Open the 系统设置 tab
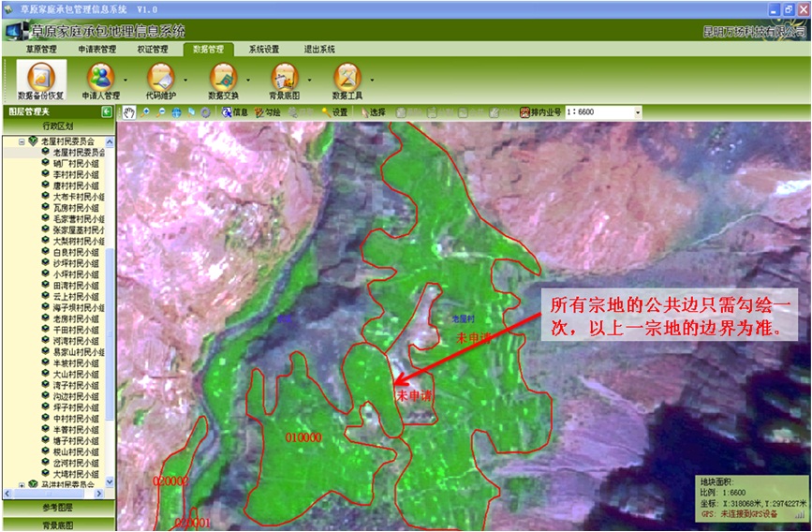 (x=264, y=49)
